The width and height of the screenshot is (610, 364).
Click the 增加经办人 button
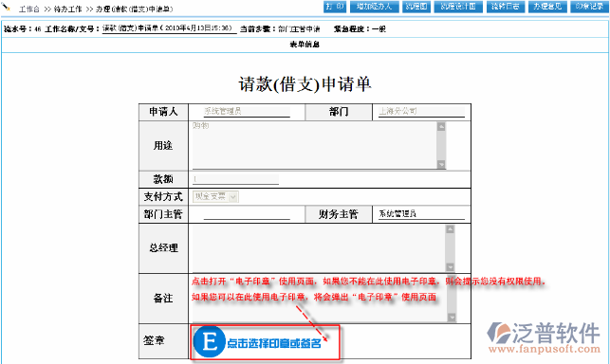374,7
